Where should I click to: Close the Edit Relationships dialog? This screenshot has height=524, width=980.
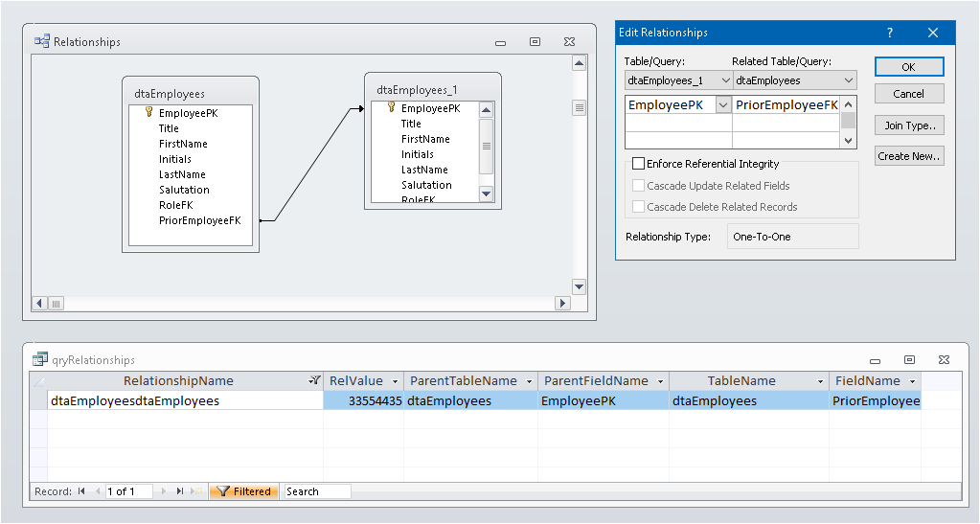pos(932,33)
